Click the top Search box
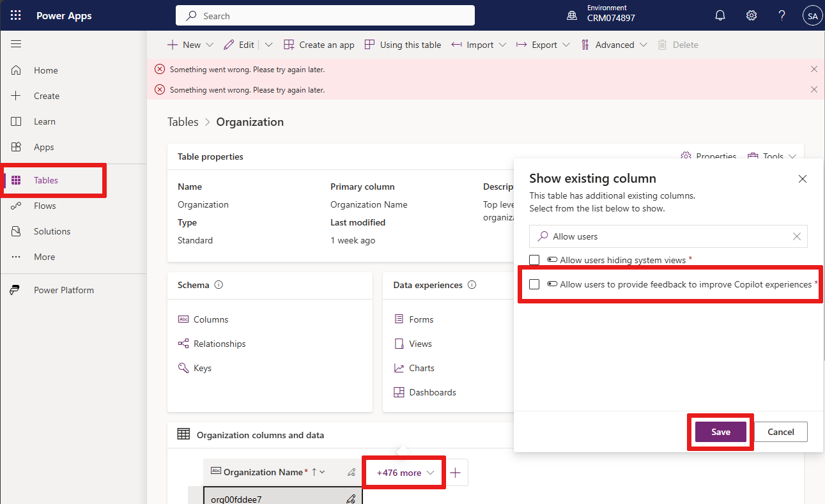The height and width of the screenshot is (504, 825). point(325,16)
